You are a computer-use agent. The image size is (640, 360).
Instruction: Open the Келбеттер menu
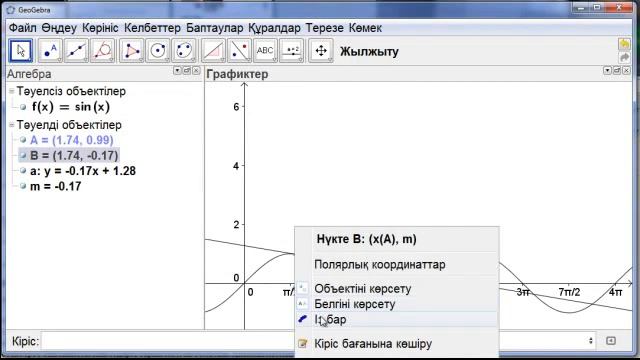point(152,28)
